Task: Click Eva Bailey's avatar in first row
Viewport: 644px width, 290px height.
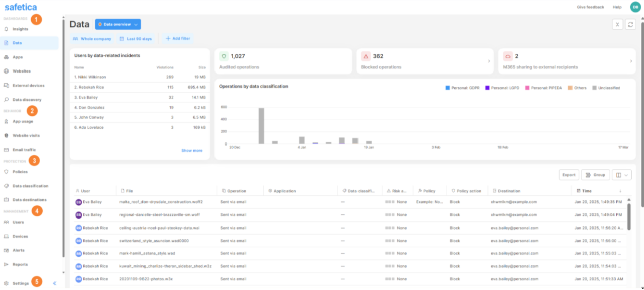Action: point(78,202)
